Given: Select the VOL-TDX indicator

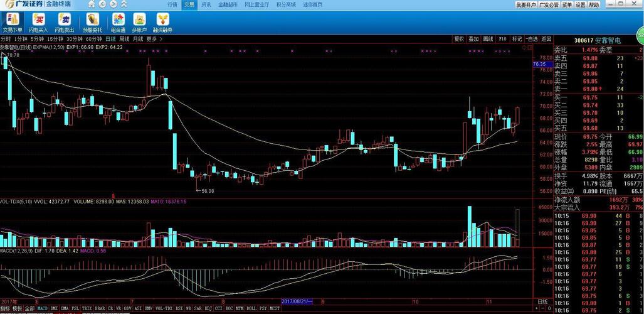Looking at the screenshot, I should tap(164, 308).
